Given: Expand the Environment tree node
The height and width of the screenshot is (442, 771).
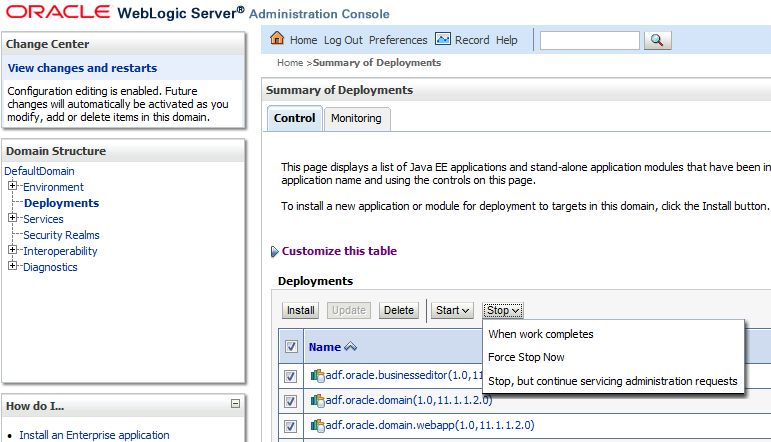Looking at the screenshot, I should 13,186.
